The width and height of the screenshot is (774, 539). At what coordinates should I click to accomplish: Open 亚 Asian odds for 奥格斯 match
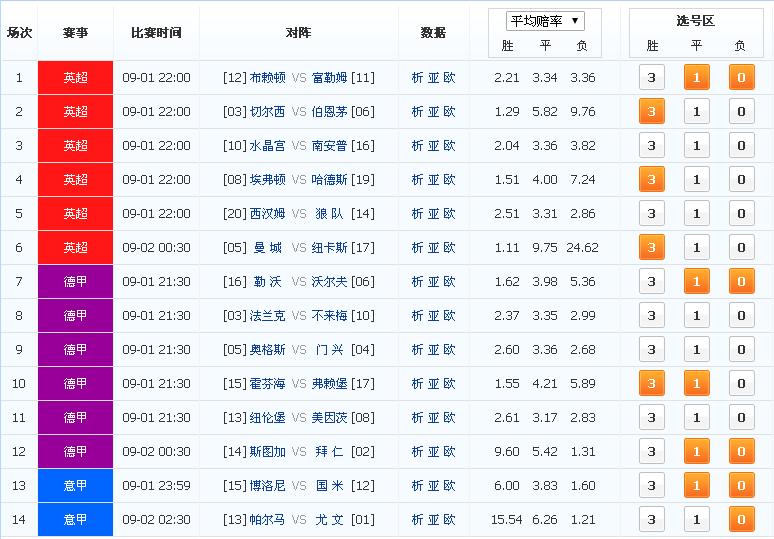[x=433, y=349]
